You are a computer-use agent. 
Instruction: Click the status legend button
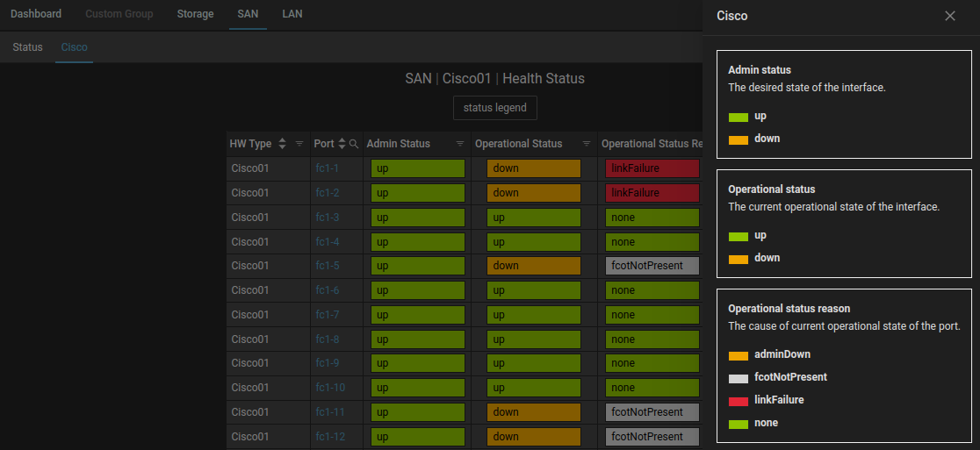495,108
